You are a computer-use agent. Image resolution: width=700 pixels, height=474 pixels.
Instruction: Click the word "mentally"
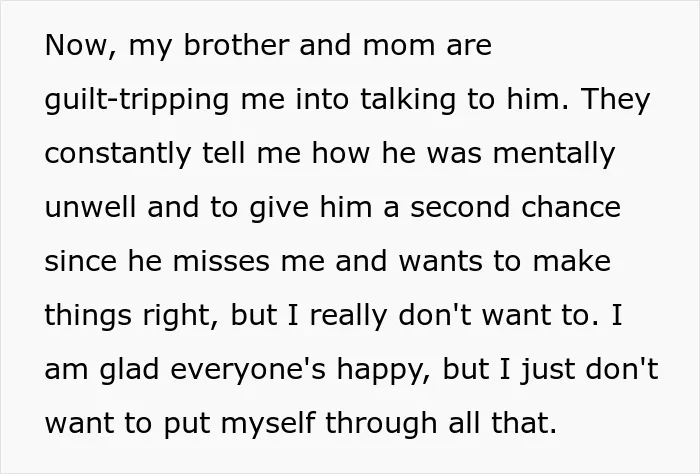554,154
